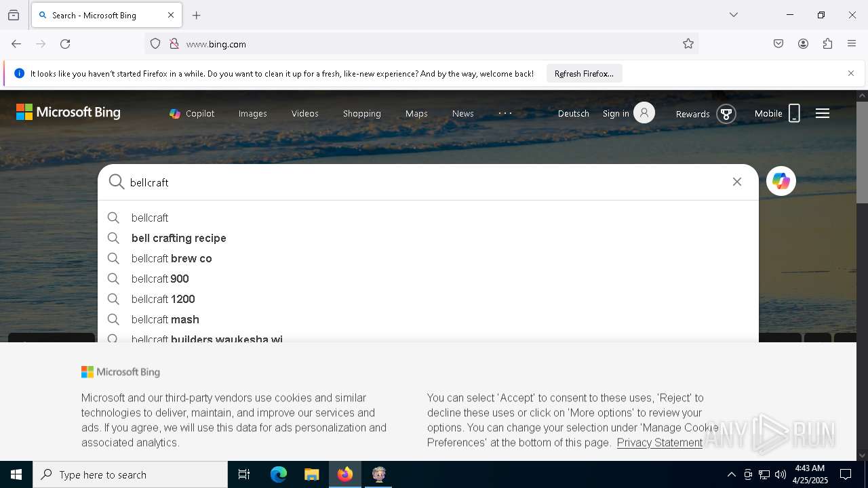Screen dimensions: 868x488
Task: Select suggestion 'bellcraft 900'
Action: [428, 279]
